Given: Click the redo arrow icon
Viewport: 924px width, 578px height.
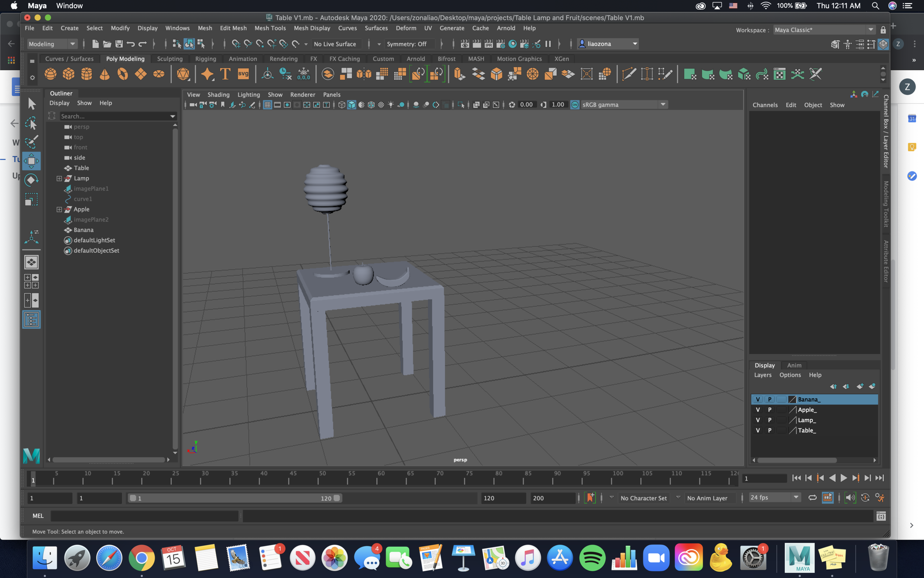Looking at the screenshot, I should point(142,44).
